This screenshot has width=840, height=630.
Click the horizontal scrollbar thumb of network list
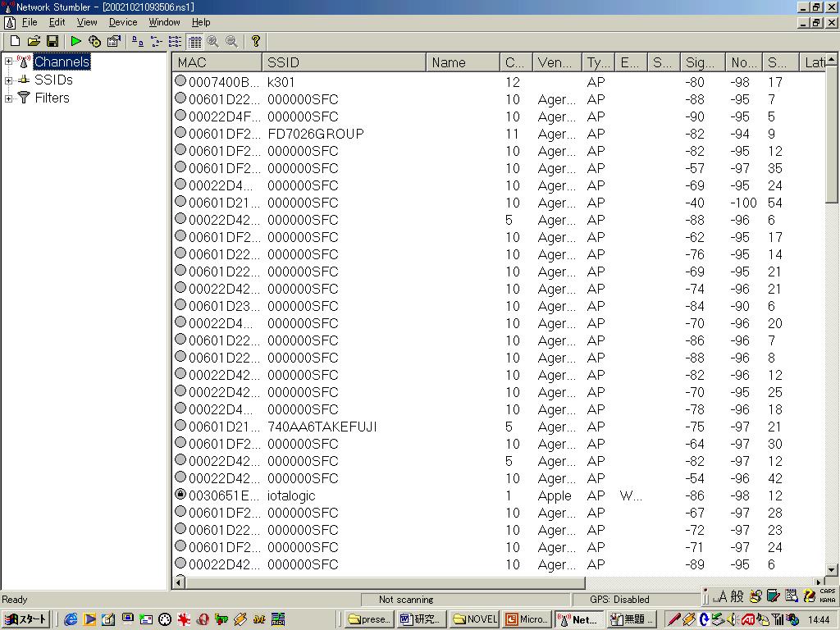pyautogui.click(x=386, y=582)
